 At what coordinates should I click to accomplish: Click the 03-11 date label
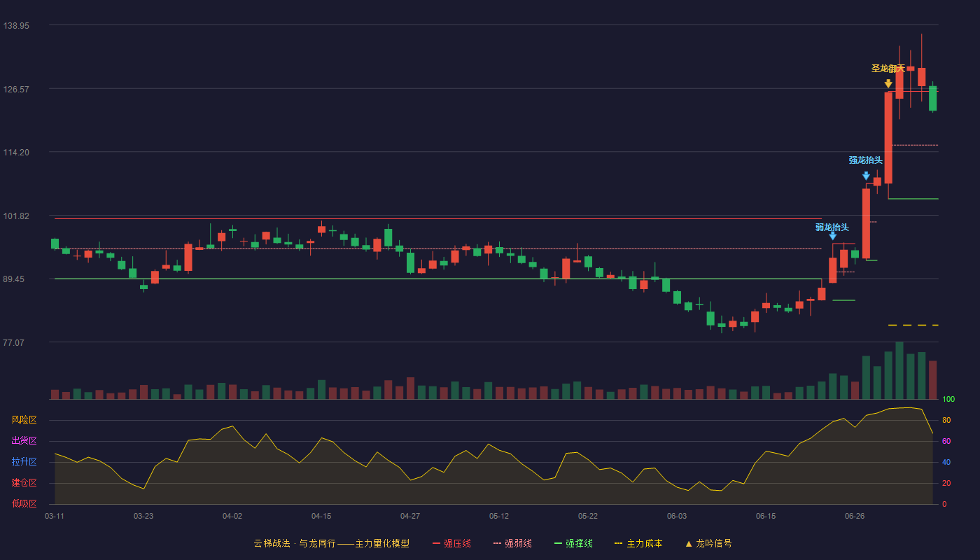tap(55, 516)
